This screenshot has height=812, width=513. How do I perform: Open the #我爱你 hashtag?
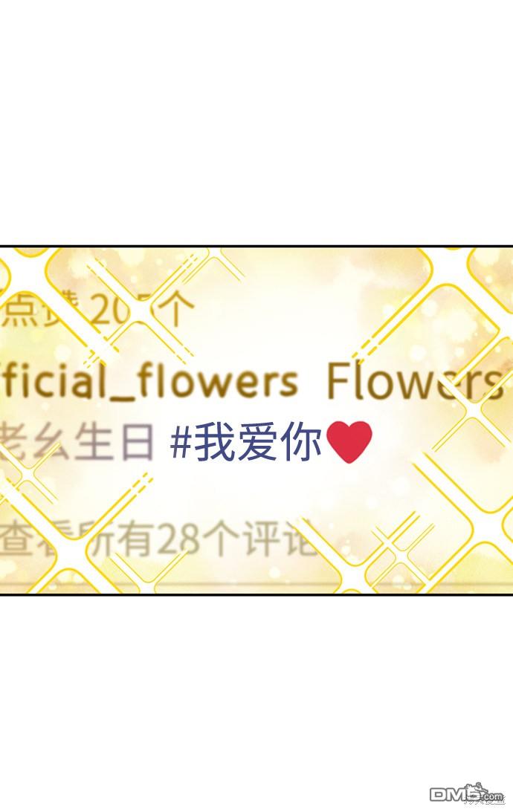coord(246,442)
